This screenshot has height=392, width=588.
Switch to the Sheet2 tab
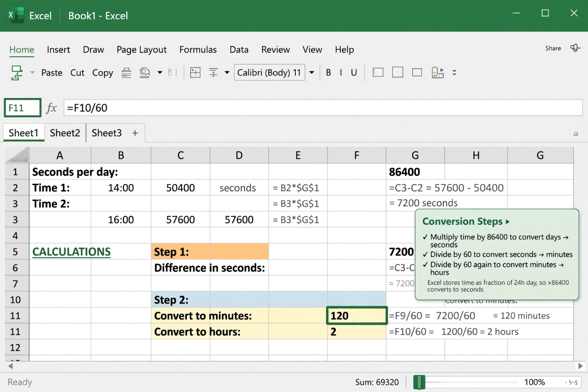point(65,133)
